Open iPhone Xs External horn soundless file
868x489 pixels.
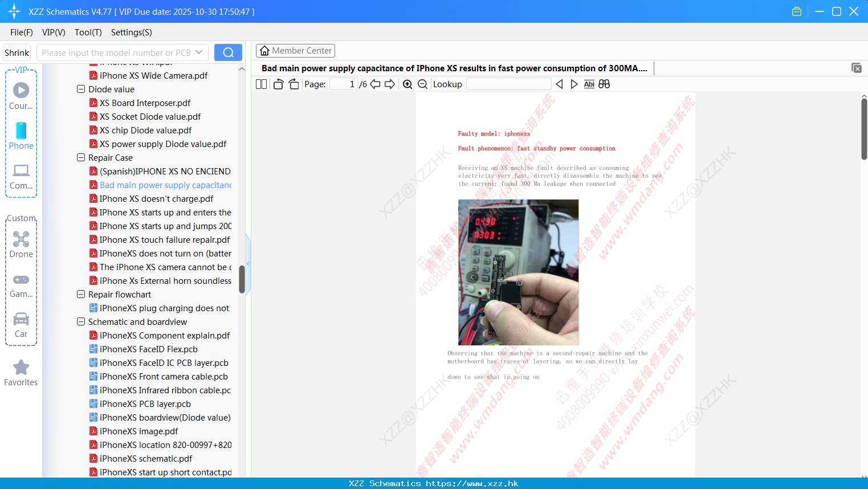[161, 281]
